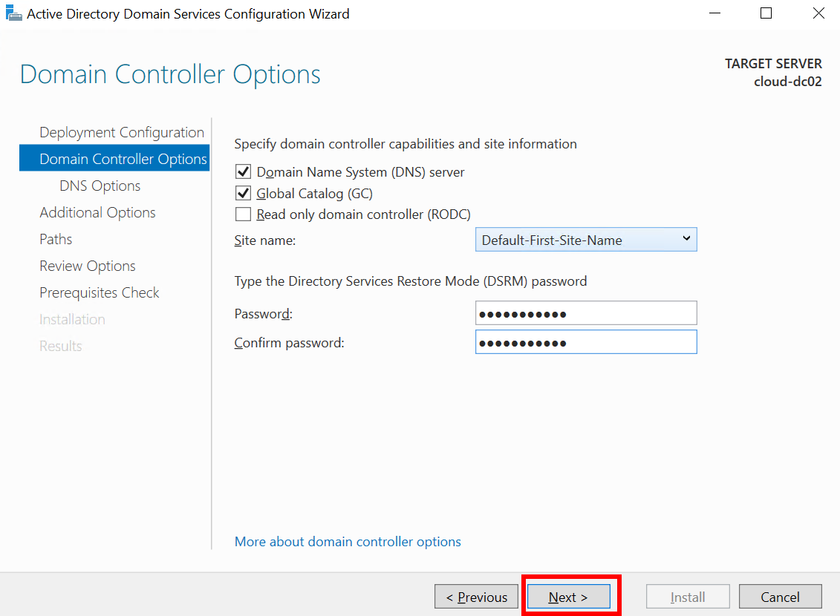Open the Site name dropdown

(x=586, y=240)
